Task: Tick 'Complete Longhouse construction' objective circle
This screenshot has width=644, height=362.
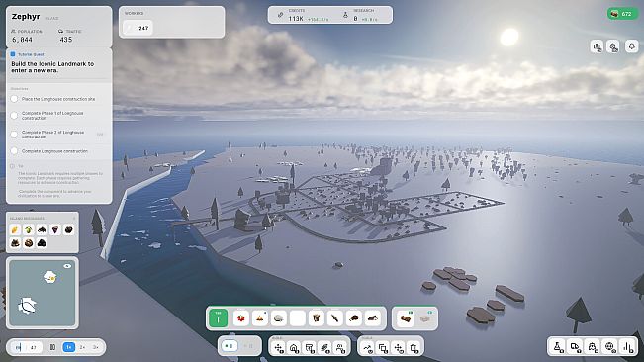Action: tap(15, 151)
